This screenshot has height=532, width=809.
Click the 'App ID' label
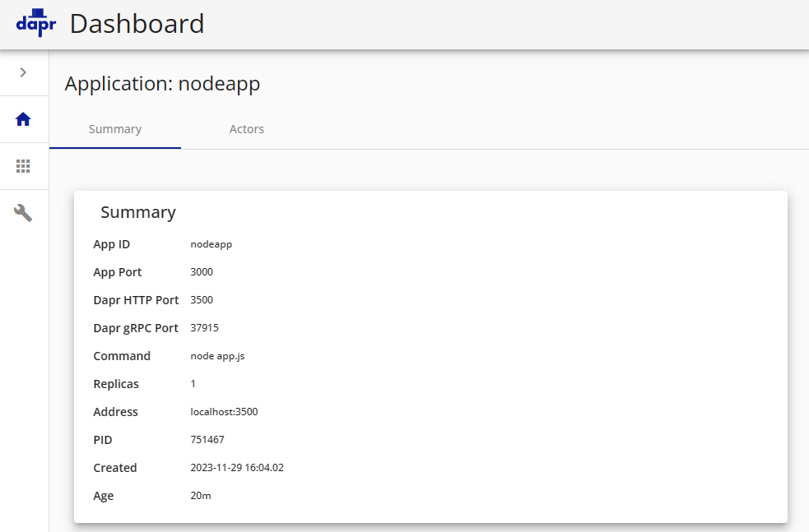(x=111, y=244)
